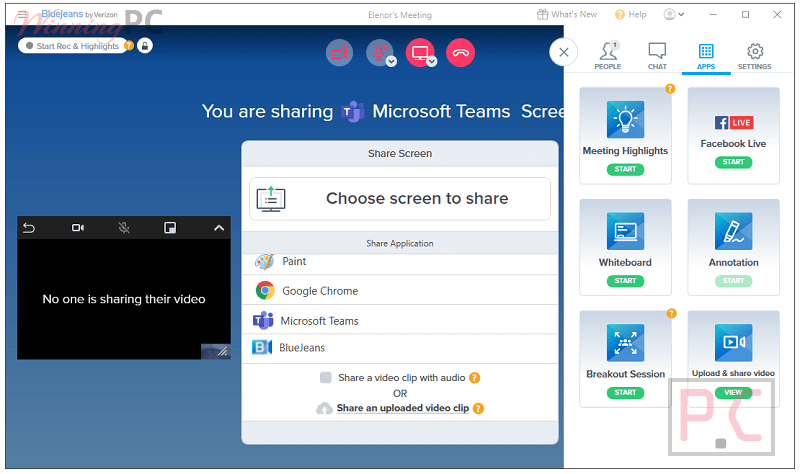Click the Facebook Live icon
This screenshot has width=800, height=474.
point(734,122)
